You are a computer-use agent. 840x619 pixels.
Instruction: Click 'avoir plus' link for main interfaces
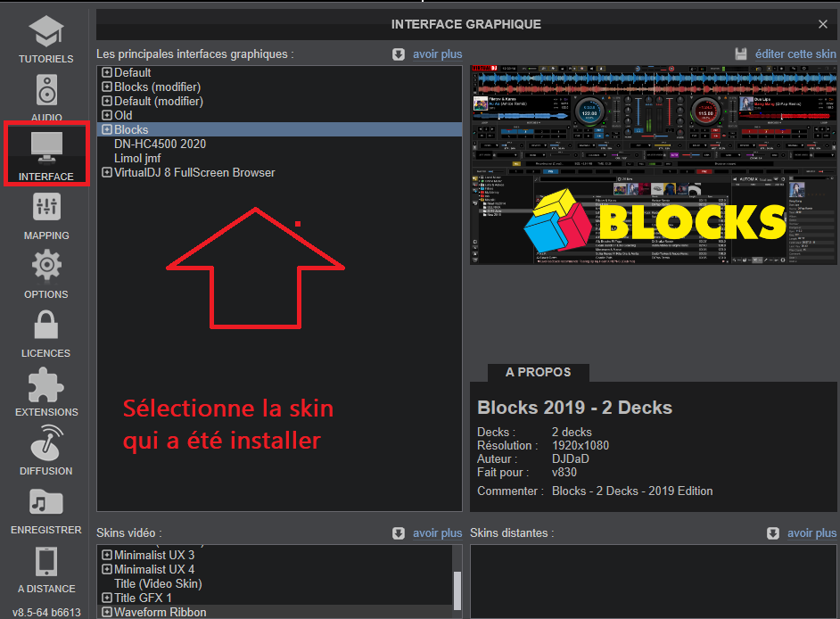point(437,54)
